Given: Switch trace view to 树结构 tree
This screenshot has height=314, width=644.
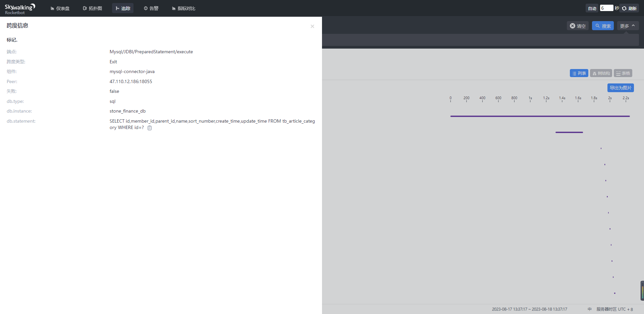Looking at the screenshot, I should pos(601,73).
